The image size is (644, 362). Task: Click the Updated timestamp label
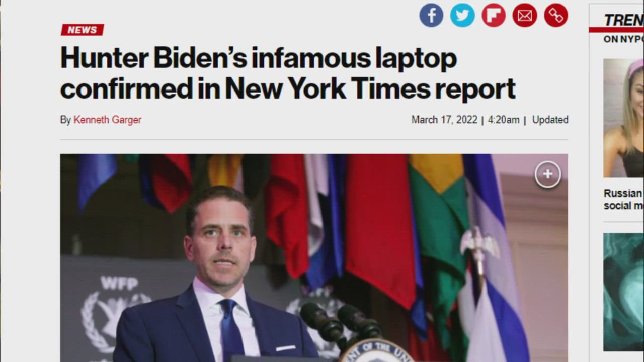550,120
